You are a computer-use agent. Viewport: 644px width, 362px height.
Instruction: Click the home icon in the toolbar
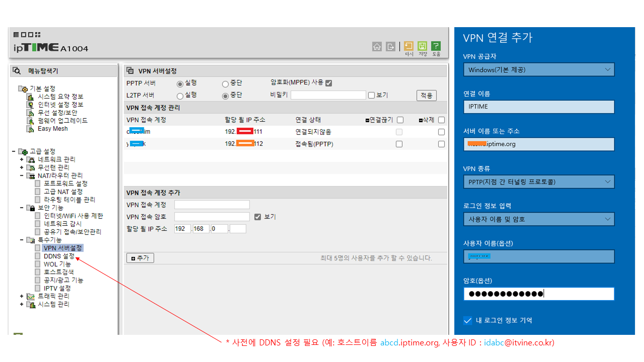[377, 46]
